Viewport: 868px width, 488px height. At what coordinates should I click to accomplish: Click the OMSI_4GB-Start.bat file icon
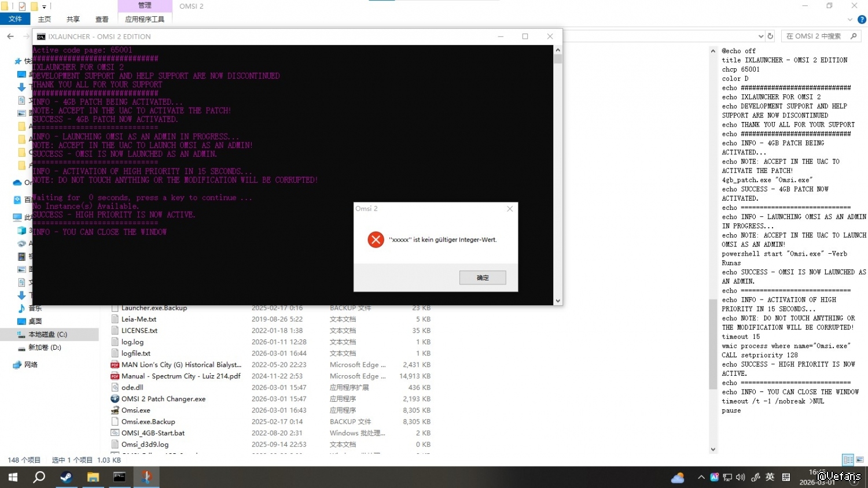(x=115, y=433)
